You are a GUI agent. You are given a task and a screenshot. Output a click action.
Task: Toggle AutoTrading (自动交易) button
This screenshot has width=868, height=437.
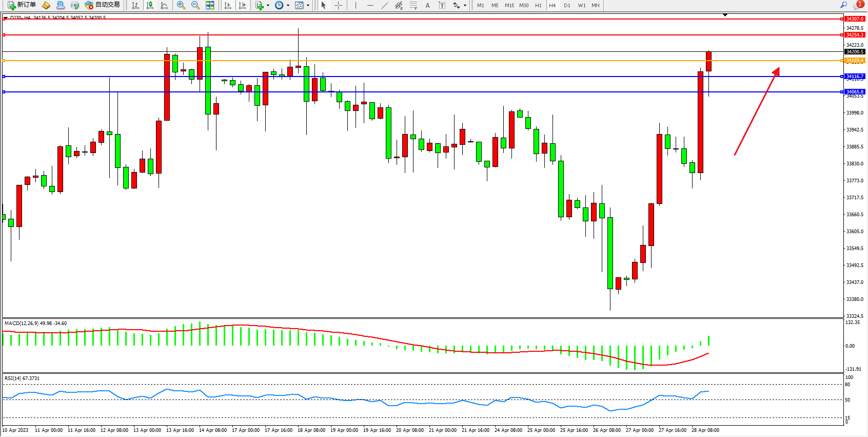(x=103, y=5)
